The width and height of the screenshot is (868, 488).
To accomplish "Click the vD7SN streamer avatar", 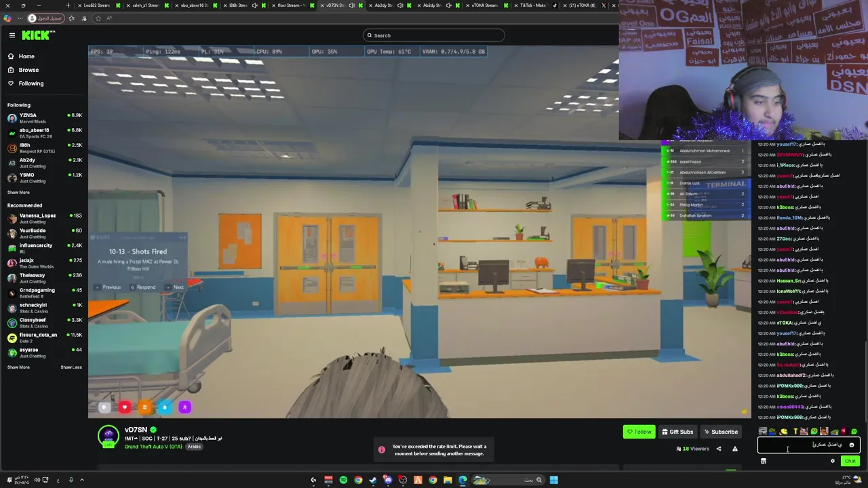I will [108, 436].
